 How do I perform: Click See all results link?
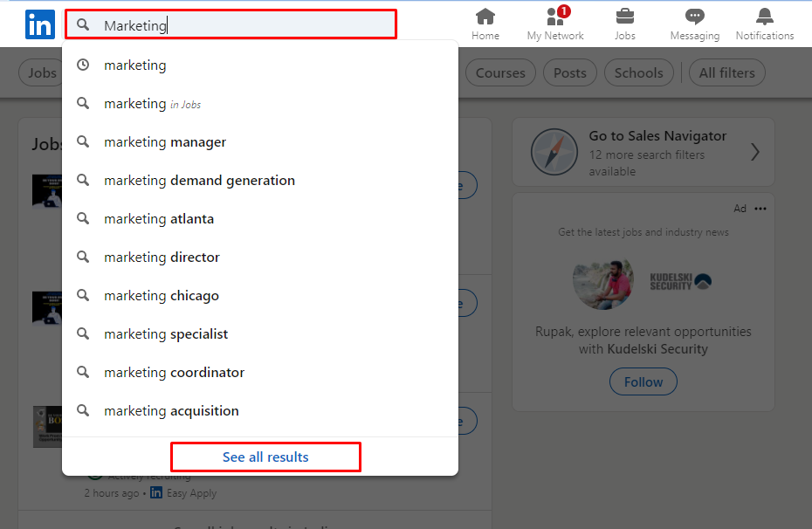pyautogui.click(x=265, y=457)
